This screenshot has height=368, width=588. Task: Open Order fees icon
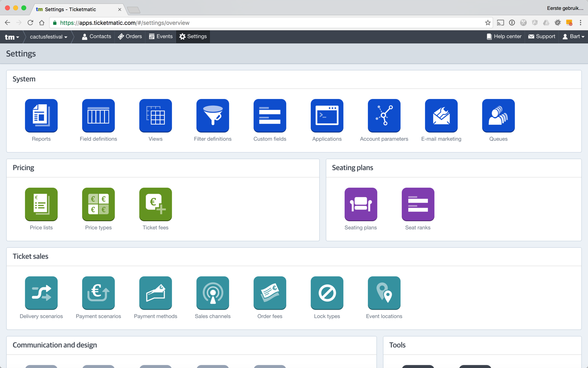(x=270, y=293)
